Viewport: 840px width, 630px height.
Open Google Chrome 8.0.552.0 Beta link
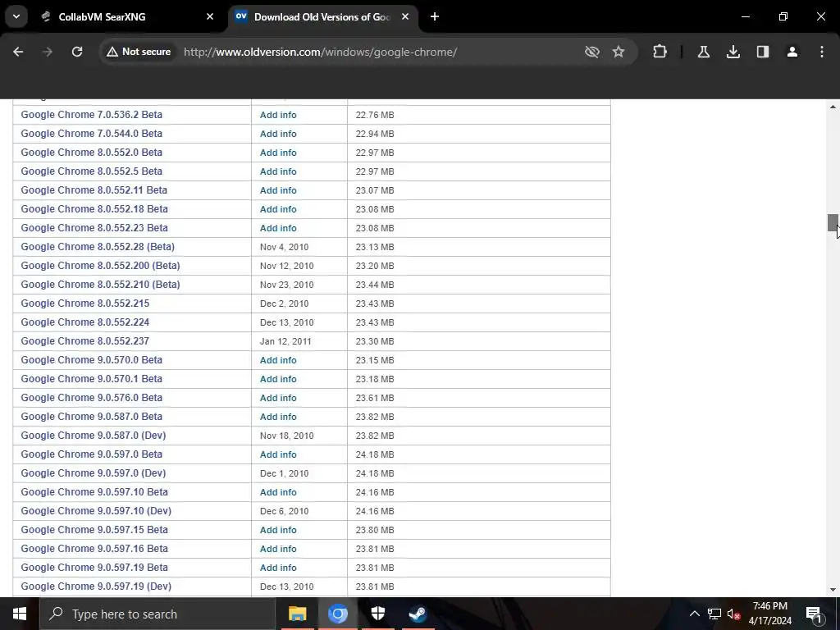click(x=92, y=152)
